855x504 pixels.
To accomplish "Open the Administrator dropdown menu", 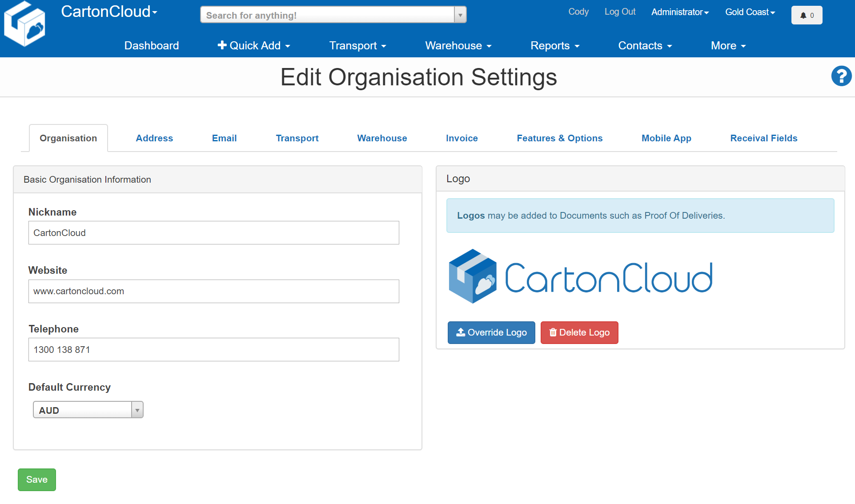I will pos(679,12).
